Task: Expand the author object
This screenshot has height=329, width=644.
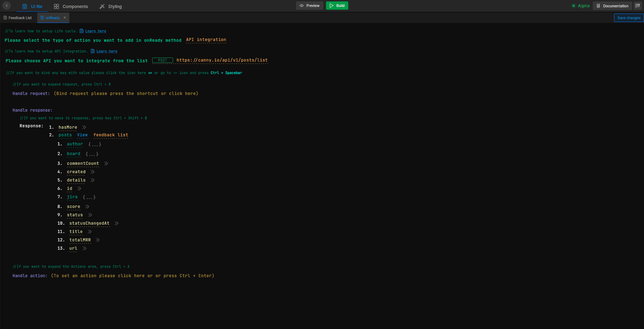Action: [95, 144]
